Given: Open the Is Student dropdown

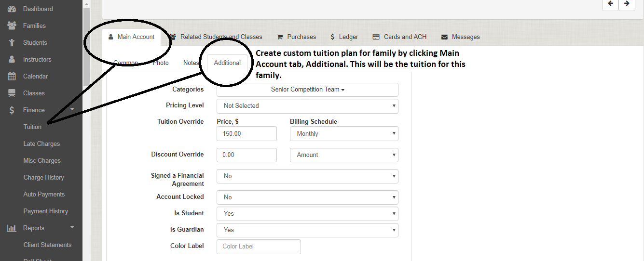Looking at the screenshot, I should (307, 213).
